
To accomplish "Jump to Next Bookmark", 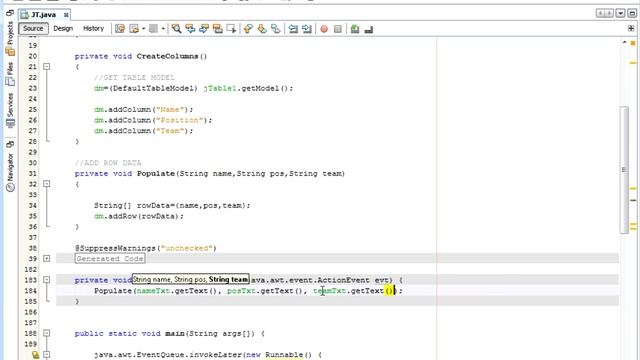I will click(262, 29).
